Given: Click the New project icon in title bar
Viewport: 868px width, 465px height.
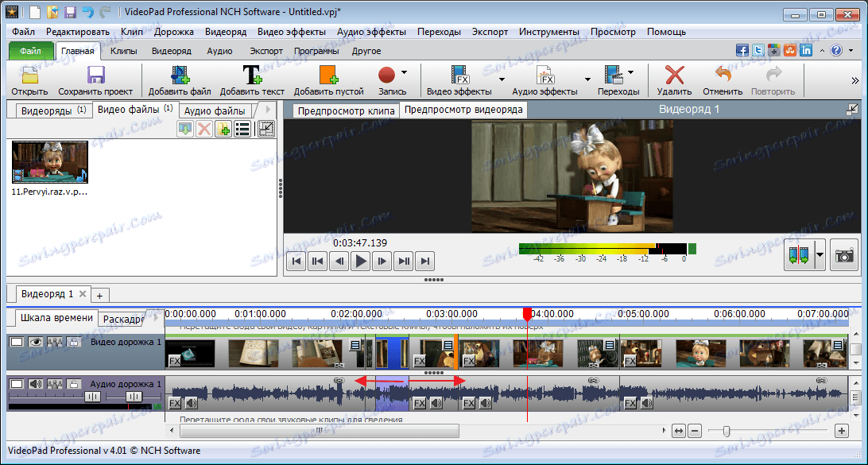Looking at the screenshot, I should [x=34, y=11].
